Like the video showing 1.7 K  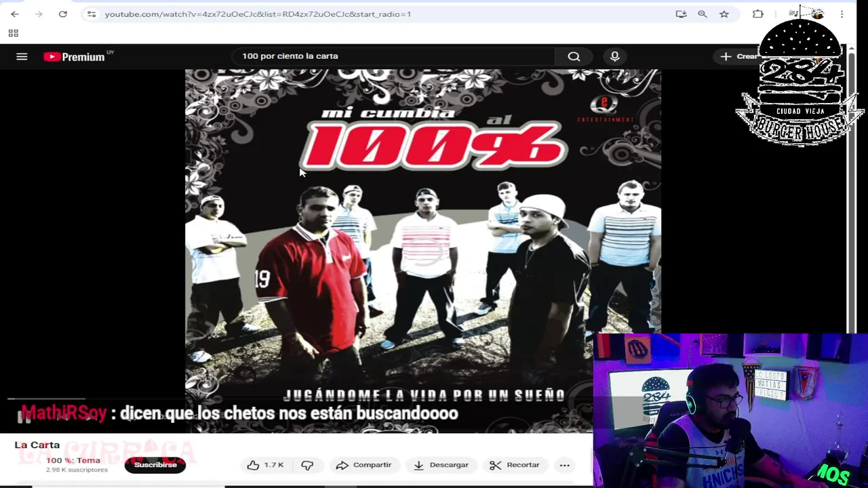coord(265,465)
